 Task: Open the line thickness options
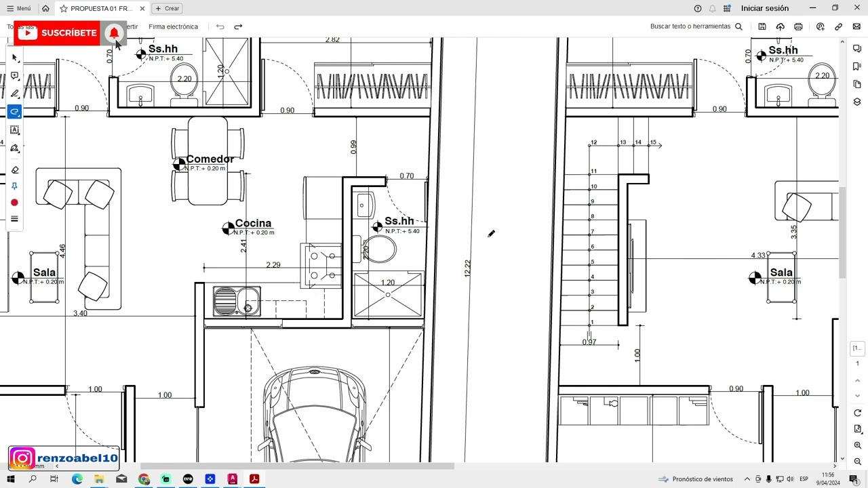click(x=14, y=219)
